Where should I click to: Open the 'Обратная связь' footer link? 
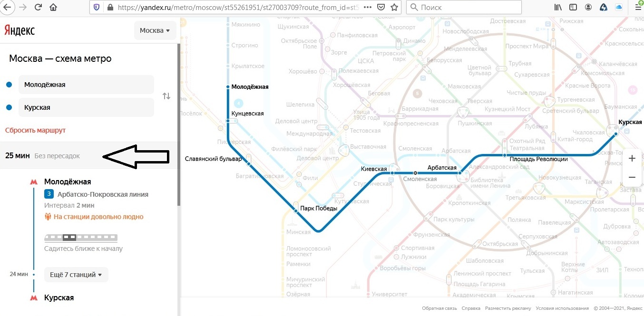click(x=439, y=308)
